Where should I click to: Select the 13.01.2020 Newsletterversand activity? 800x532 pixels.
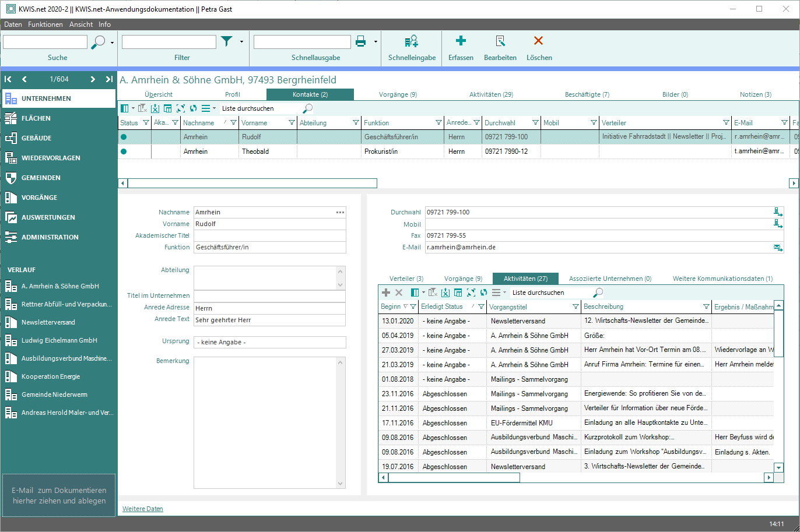576,321
